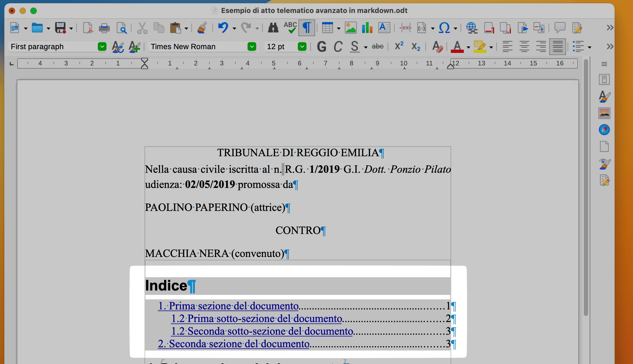Insert a text box
The height and width of the screenshot is (364, 633).
click(x=384, y=28)
